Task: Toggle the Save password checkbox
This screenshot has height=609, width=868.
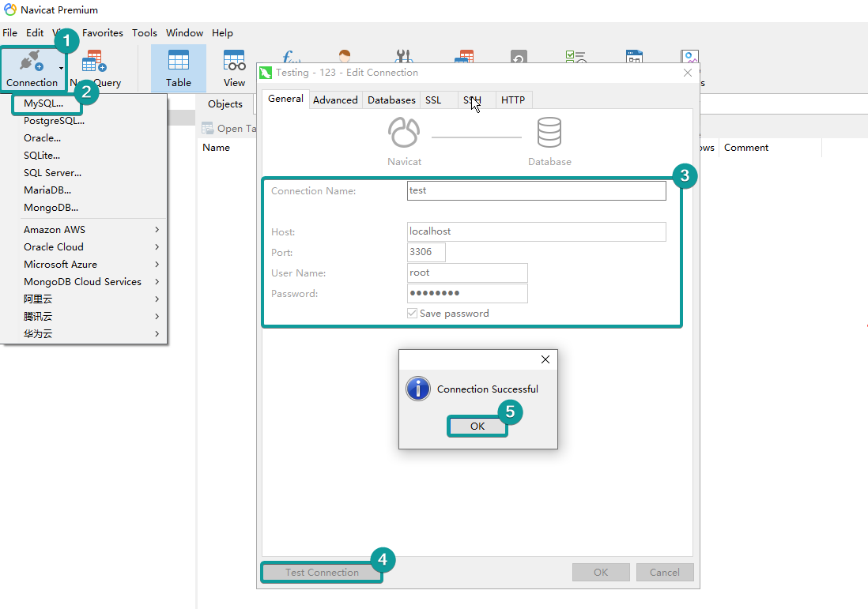Action: point(412,314)
